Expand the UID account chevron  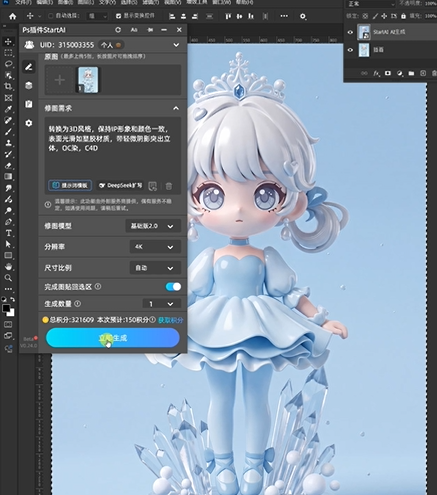point(176,45)
